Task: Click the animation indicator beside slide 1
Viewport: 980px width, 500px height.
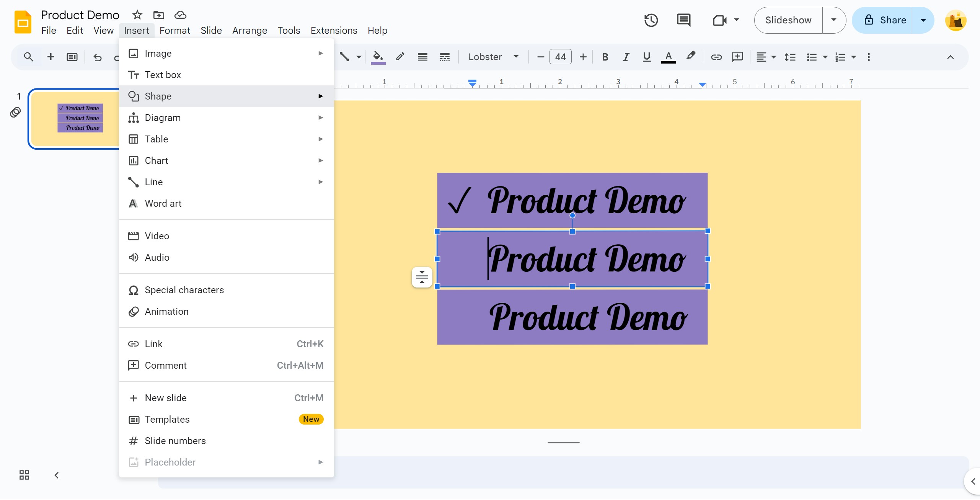Action: [x=15, y=112]
